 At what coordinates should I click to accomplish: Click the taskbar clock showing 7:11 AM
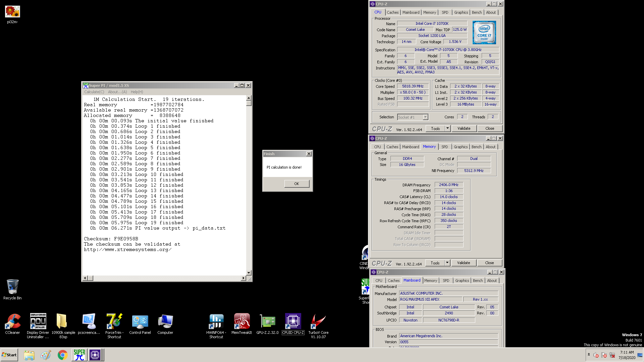pyautogui.click(x=627, y=355)
